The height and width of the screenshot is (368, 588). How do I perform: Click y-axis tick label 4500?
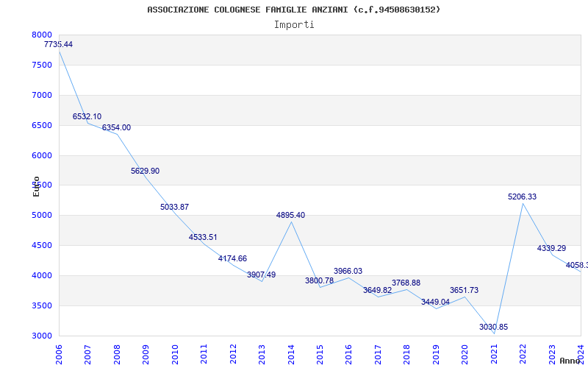point(42,245)
